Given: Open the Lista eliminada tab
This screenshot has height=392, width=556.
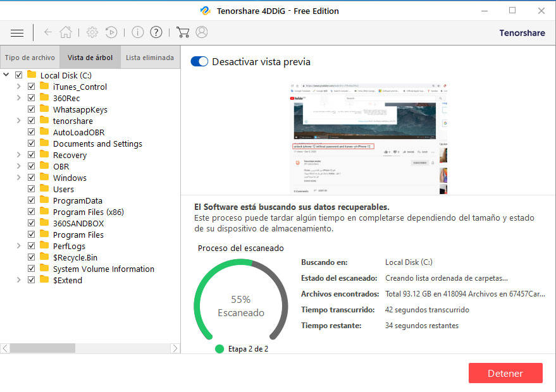Looking at the screenshot, I should click(150, 58).
